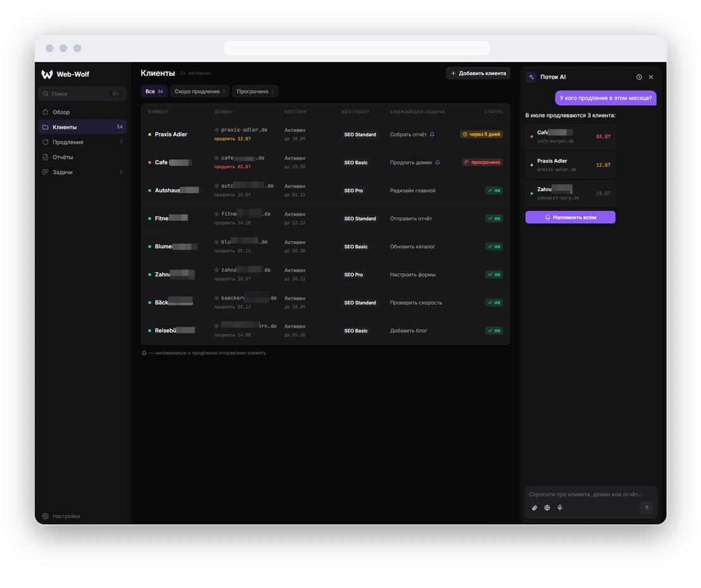Open the Praxis Adler card in Поток AI
This screenshot has width=701, height=588.
570,165
